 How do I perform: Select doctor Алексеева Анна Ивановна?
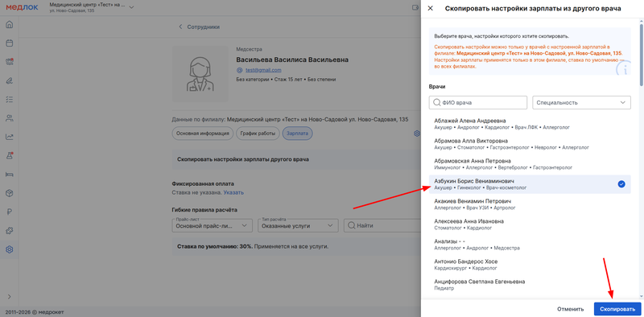coord(530,224)
